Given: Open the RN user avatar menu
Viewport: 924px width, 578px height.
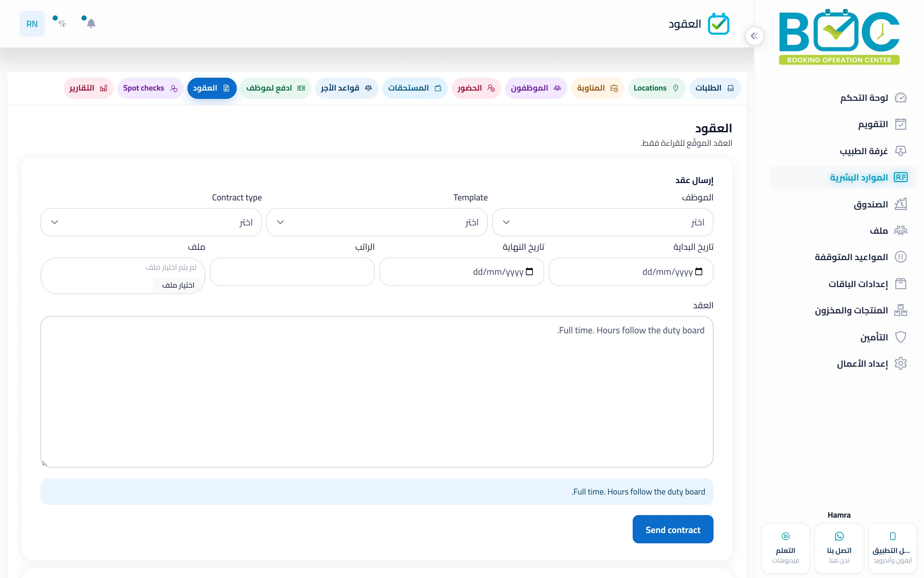Looking at the screenshot, I should (32, 24).
